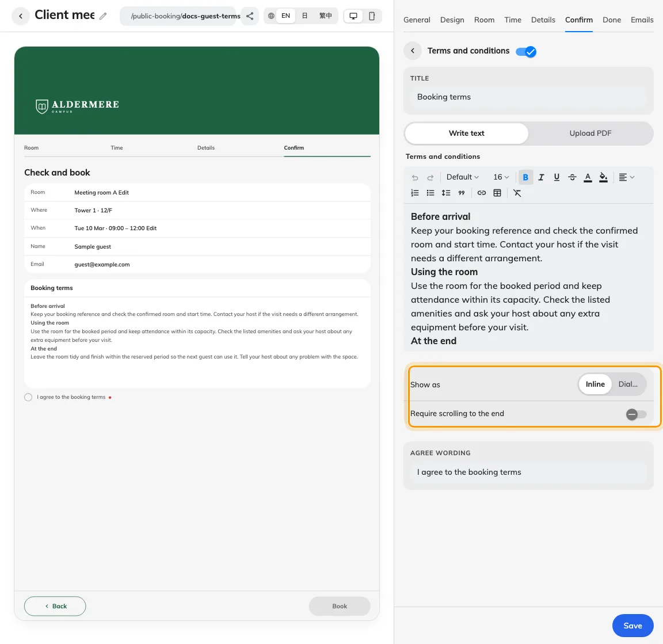Insert a hyperlink in the terms
The height and width of the screenshot is (644, 663).
coord(482,193)
